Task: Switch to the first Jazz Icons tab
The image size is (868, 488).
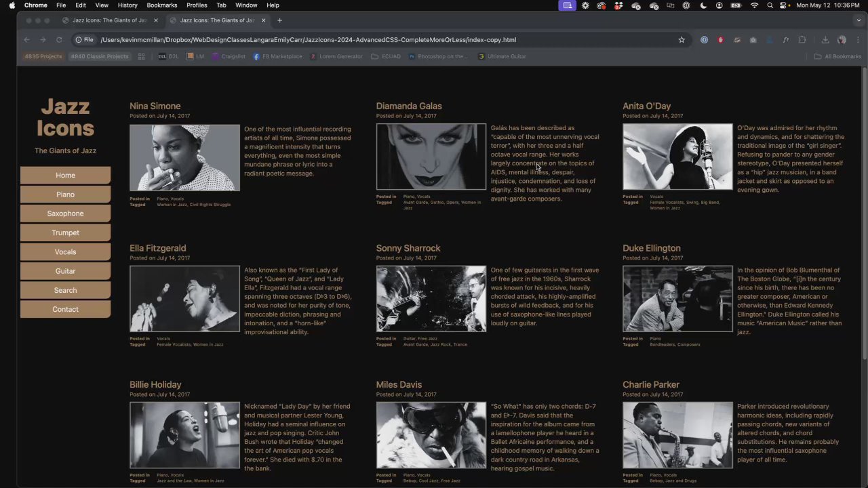Action: [108, 20]
